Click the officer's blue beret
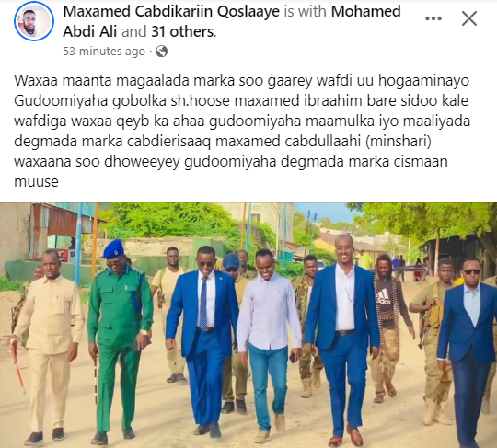The height and width of the screenshot is (448, 497). click(113, 249)
